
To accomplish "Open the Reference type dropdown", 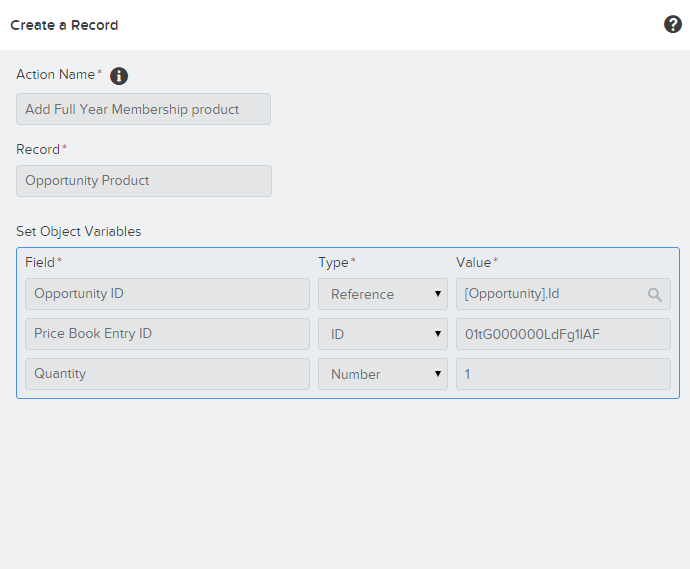I will pos(382,294).
